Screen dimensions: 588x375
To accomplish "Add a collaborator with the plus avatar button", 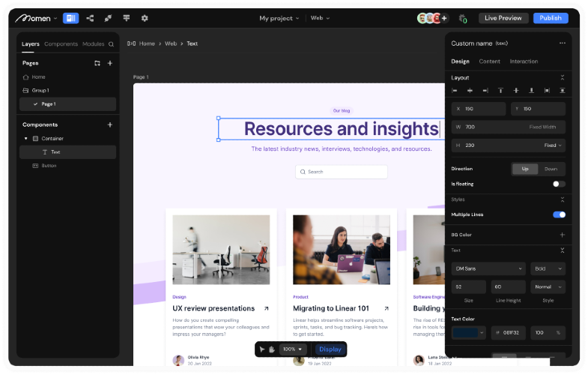I will pos(444,18).
